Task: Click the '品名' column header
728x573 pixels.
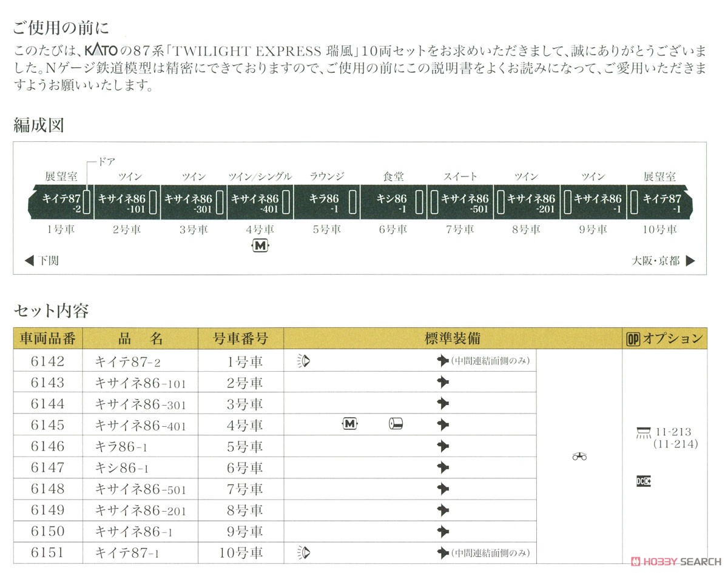Action: [x=140, y=339]
